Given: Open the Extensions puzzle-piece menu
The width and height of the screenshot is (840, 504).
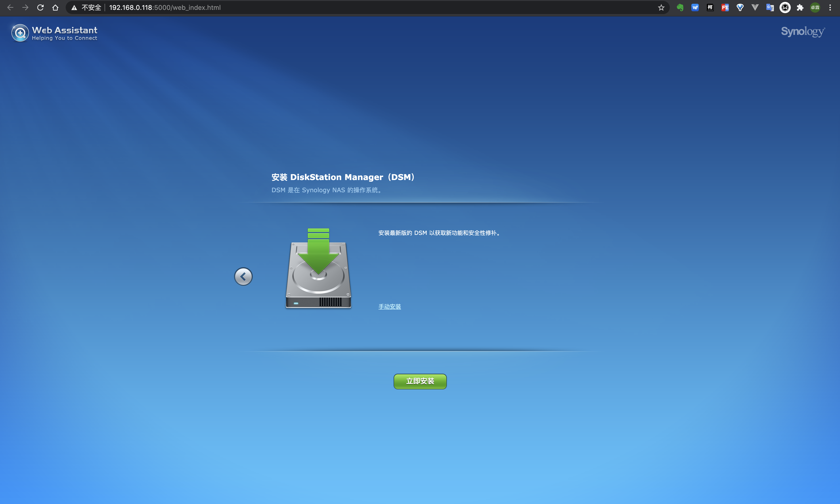Looking at the screenshot, I should 800,8.
